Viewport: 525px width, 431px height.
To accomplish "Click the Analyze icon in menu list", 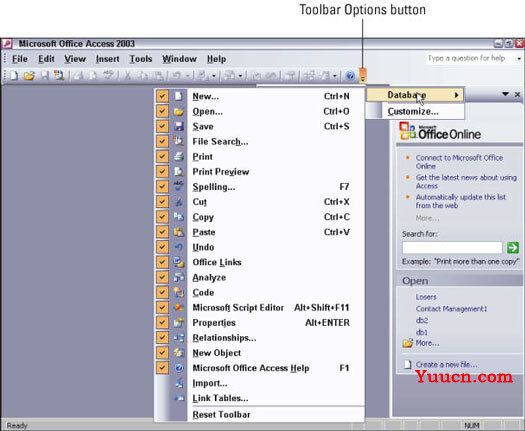I will click(x=179, y=277).
